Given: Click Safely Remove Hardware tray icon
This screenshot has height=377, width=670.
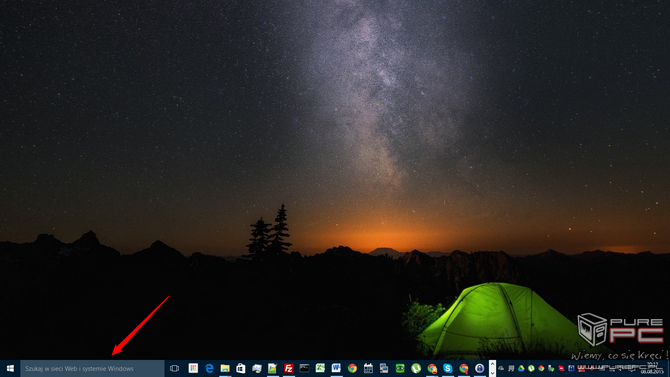Looking at the screenshot, I should pos(551,368).
